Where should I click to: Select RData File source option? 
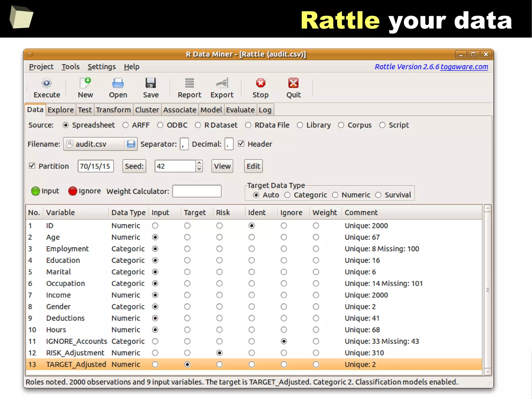click(248, 125)
